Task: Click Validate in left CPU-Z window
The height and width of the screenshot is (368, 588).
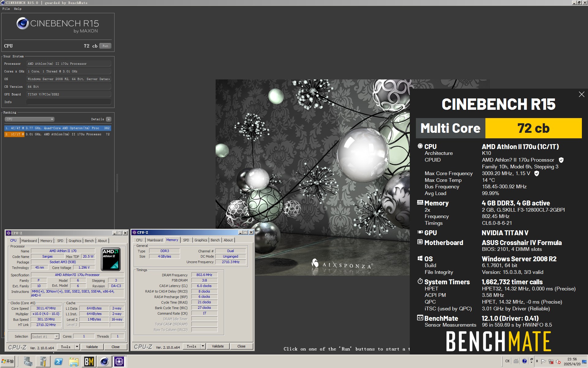Action: coord(92,347)
